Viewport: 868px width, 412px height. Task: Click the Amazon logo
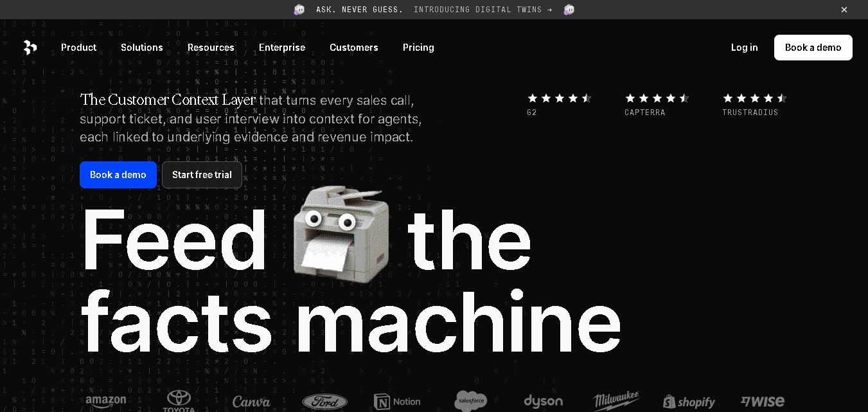[106, 402]
